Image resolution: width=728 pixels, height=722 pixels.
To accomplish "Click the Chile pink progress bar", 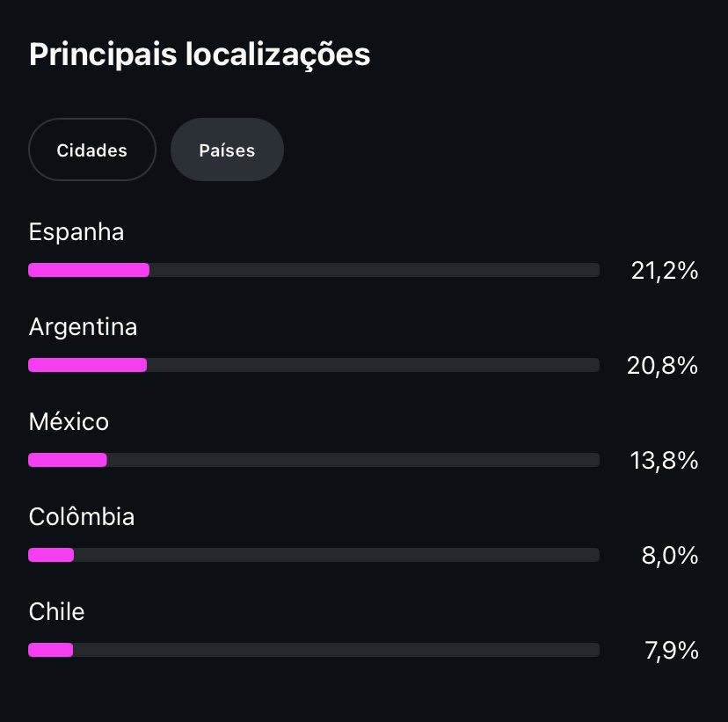I will [x=51, y=650].
